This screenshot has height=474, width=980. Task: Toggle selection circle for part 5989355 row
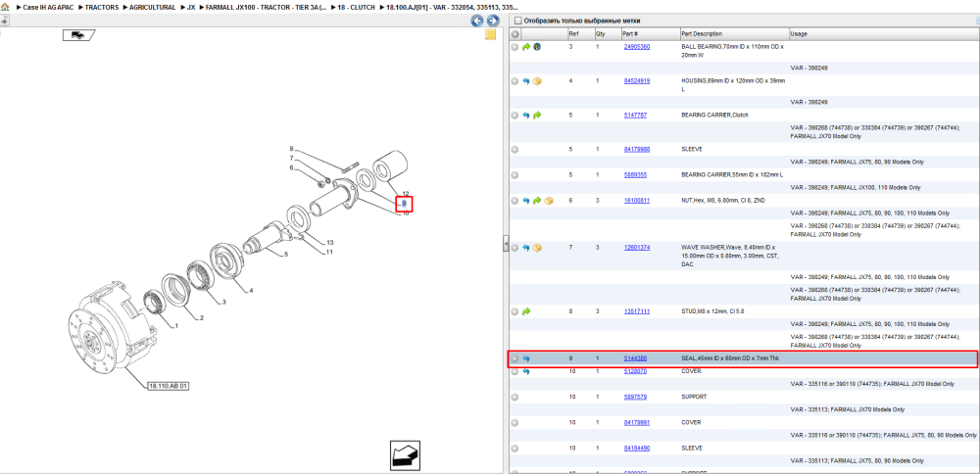click(515, 175)
